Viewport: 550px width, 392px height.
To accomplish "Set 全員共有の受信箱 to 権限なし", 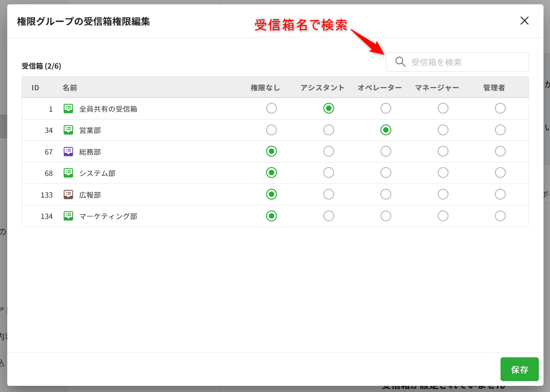I will (x=271, y=108).
